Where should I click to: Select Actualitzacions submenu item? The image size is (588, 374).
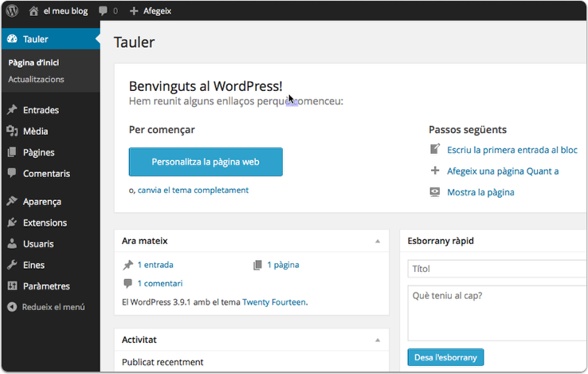36,79
